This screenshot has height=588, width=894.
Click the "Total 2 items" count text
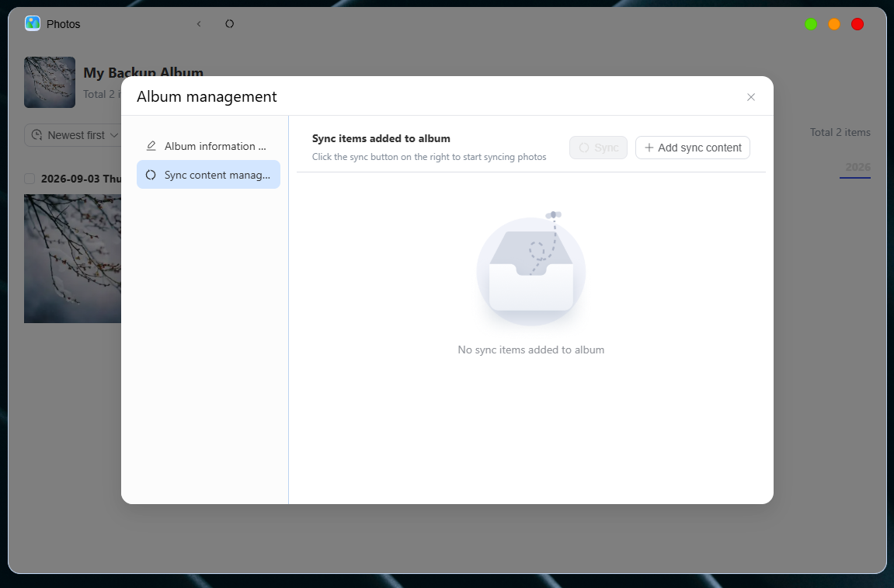pyautogui.click(x=840, y=132)
